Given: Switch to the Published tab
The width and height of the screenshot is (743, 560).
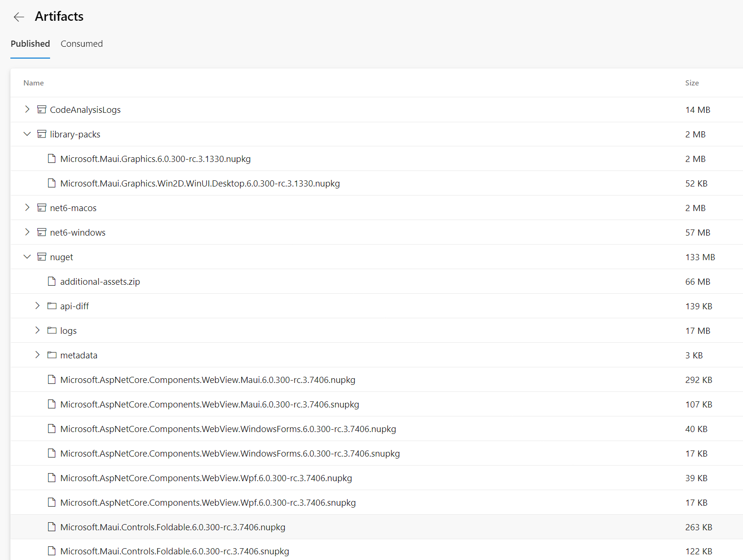Looking at the screenshot, I should click(x=30, y=43).
